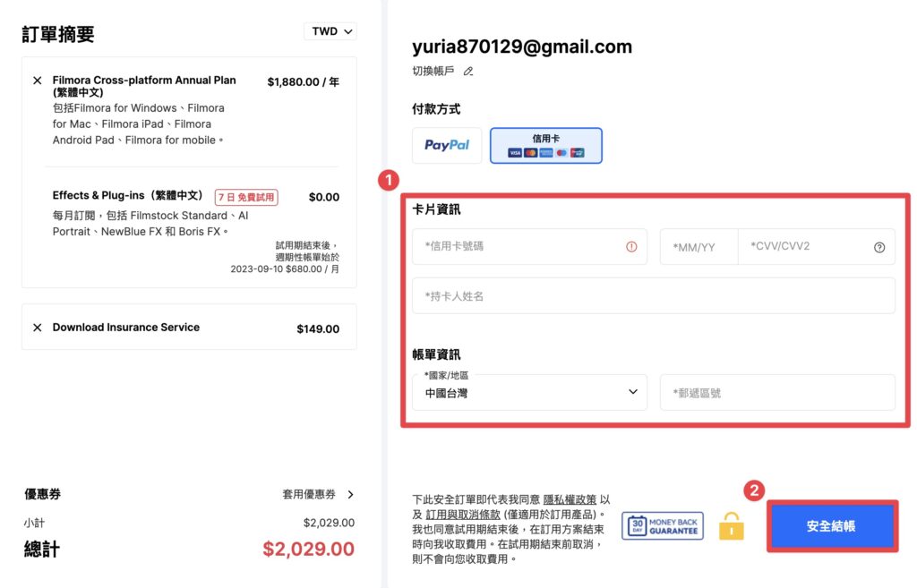Screen dimensions: 917x588
Task: Open the 國家/地區 country dropdown
Action: click(530, 392)
